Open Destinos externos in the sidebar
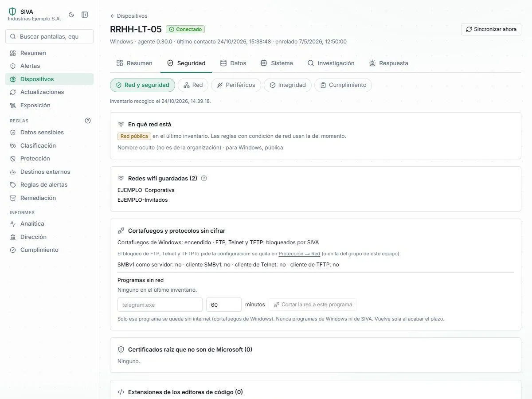 49,172
